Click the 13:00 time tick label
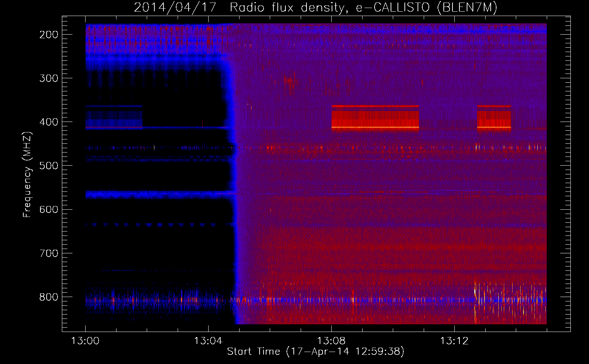Image resolution: width=589 pixels, height=364 pixels. point(85,341)
